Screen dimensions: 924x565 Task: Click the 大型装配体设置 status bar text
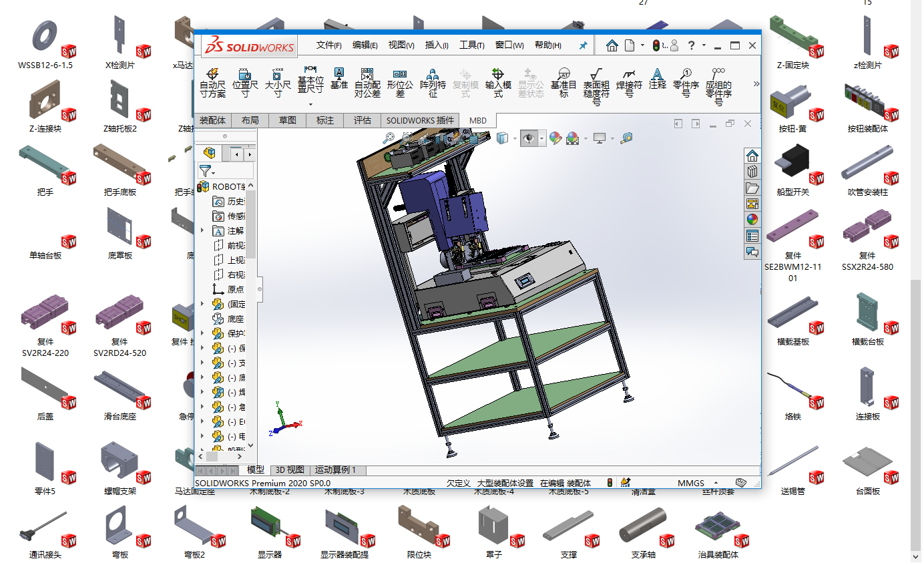(x=505, y=483)
